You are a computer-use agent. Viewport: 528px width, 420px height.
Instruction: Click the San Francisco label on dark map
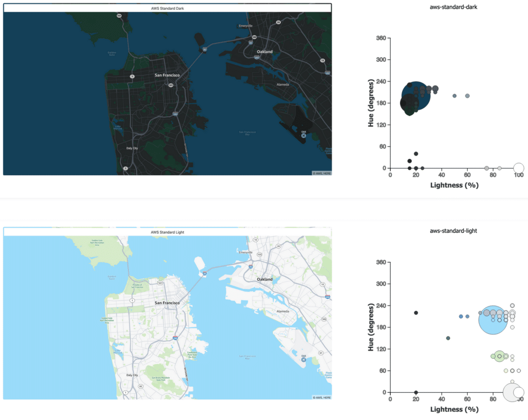(x=167, y=75)
